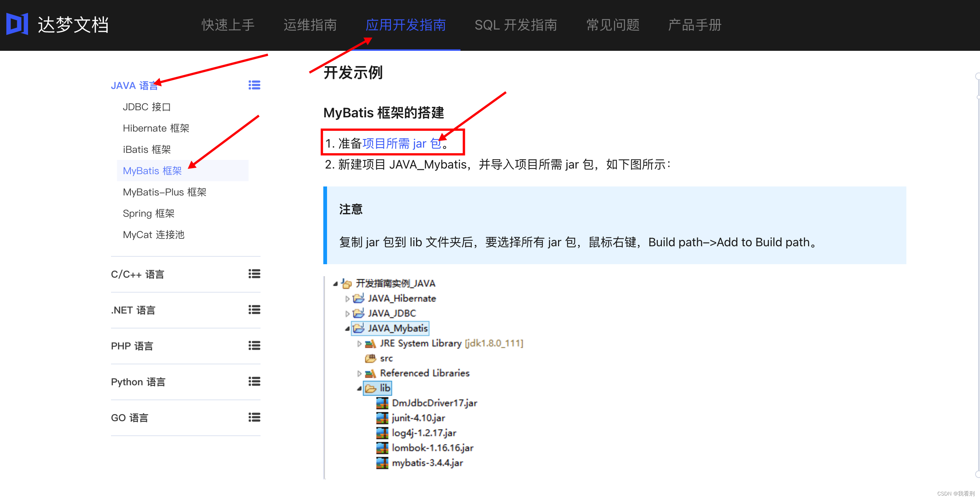Click the PHP 语言 sidebar heading

(132, 346)
